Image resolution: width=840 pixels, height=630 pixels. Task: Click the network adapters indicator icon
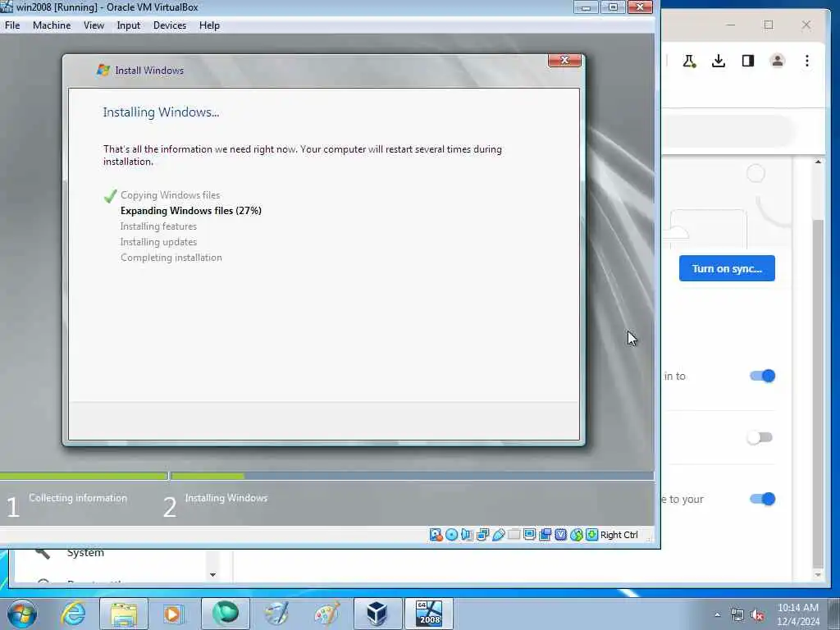tap(482, 535)
